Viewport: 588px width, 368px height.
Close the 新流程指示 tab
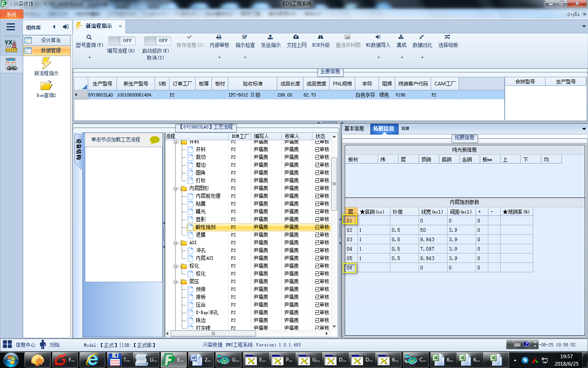coord(120,26)
